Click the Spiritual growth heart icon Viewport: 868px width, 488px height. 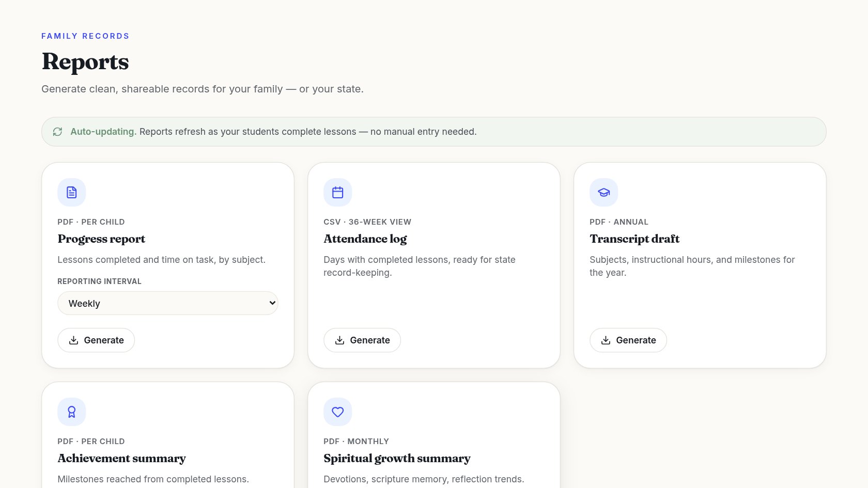click(x=338, y=412)
